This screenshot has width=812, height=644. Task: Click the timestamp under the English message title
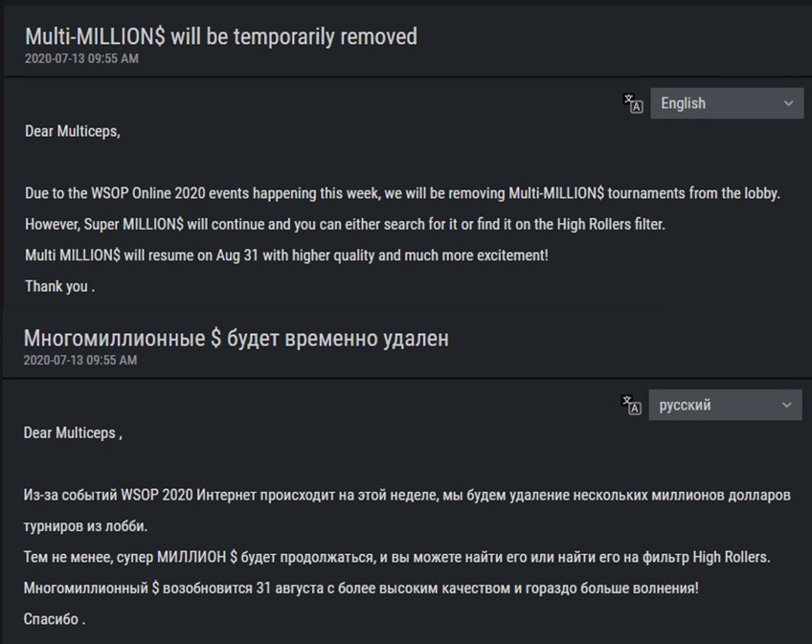coord(81,58)
